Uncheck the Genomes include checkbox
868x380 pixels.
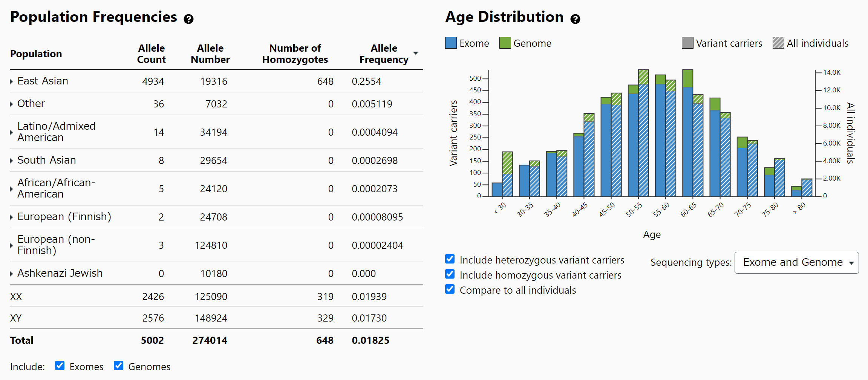118,366
